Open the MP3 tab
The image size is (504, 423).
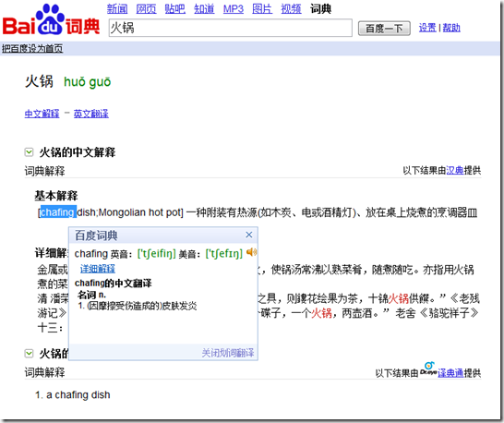pos(234,9)
